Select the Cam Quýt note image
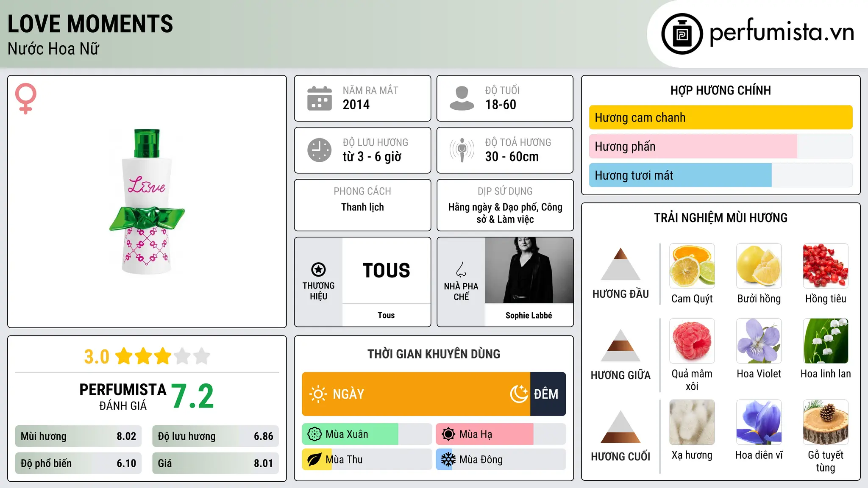The height and width of the screenshot is (488, 868). click(692, 266)
